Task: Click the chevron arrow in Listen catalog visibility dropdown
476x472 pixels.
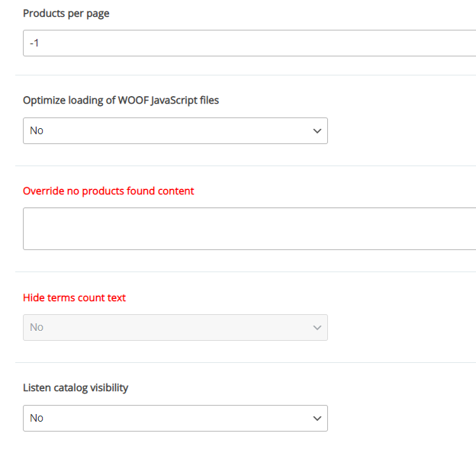Action: click(x=317, y=419)
